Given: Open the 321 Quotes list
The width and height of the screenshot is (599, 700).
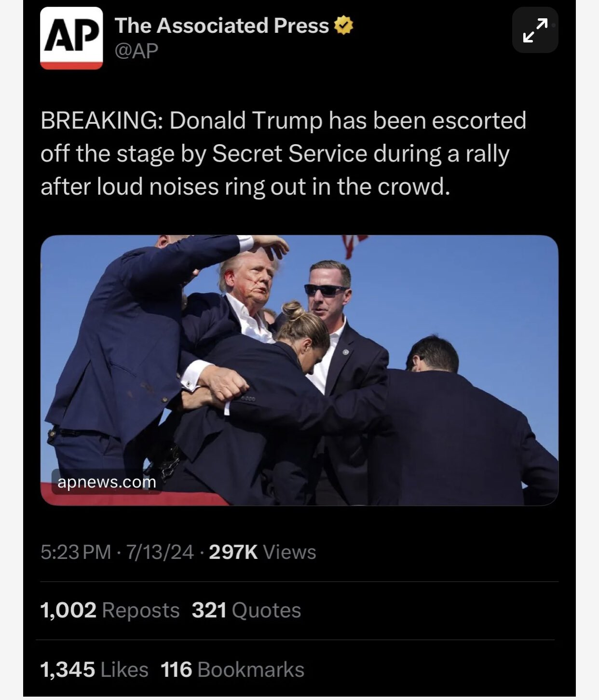Looking at the screenshot, I should (x=246, y=610).
